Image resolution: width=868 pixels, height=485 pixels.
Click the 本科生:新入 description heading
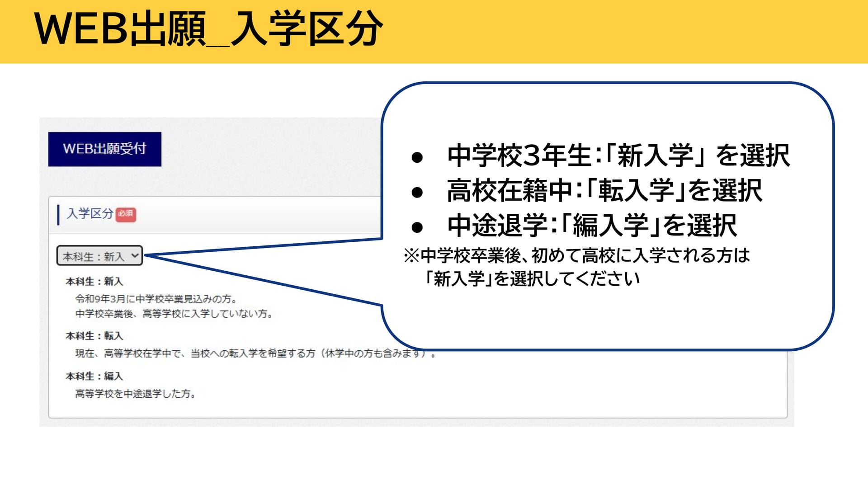94,282
